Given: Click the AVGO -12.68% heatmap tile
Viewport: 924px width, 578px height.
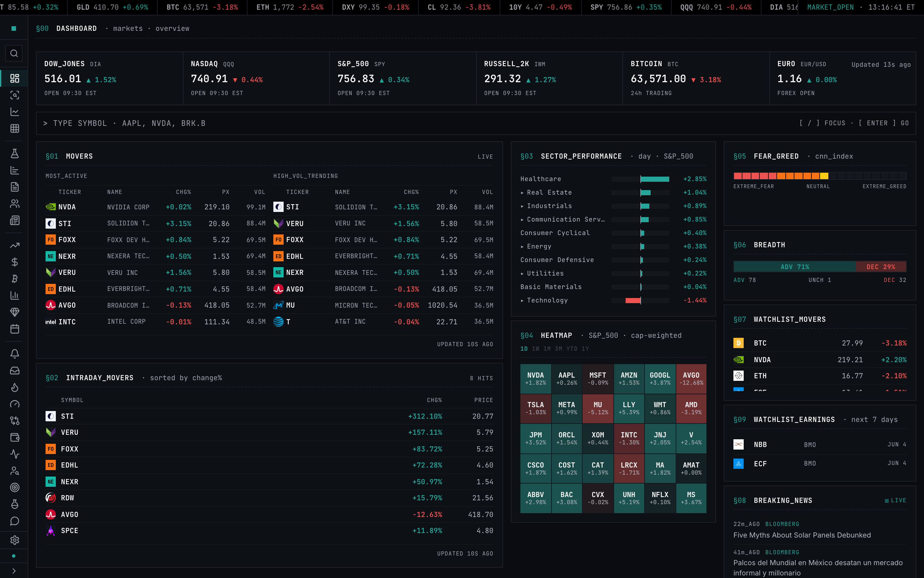Looking at the screenshot, I should [x=691, y=379].
